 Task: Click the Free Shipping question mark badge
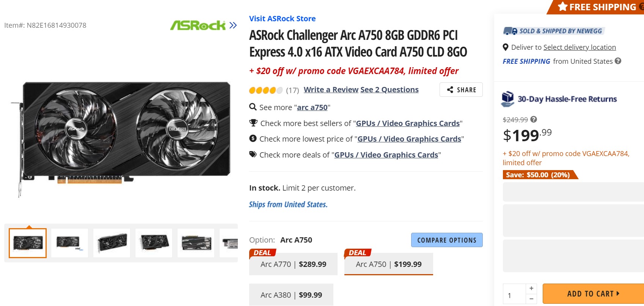[641, 6]
